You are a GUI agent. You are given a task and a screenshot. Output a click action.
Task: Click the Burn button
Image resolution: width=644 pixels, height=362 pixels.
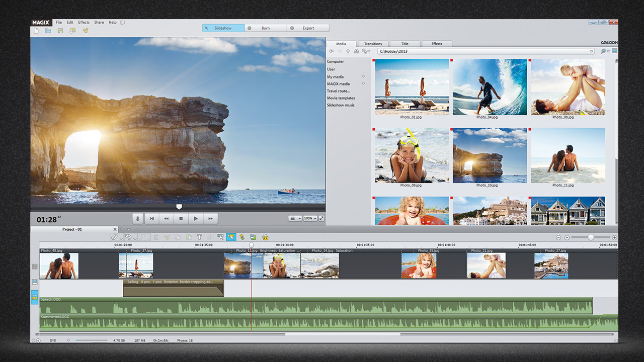(266, 28)
